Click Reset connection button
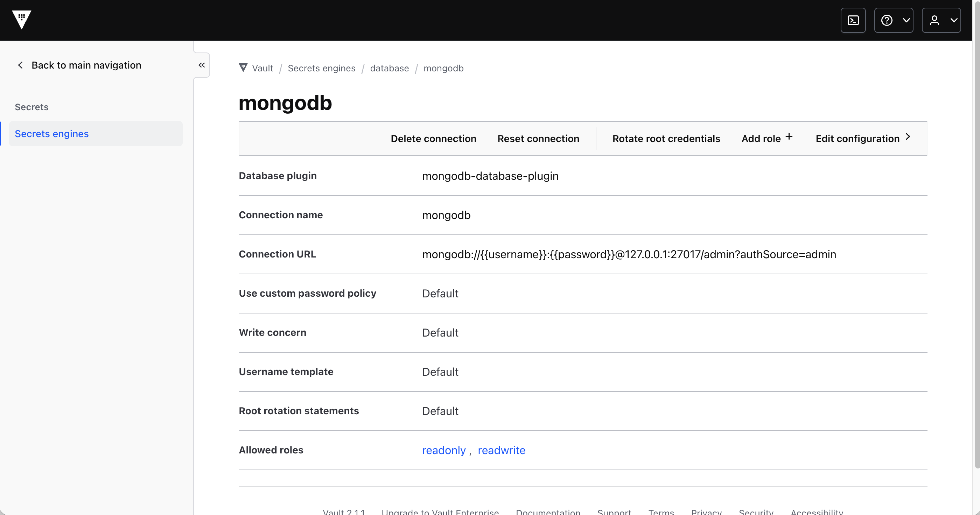980x515 pixels. (538, 139)
